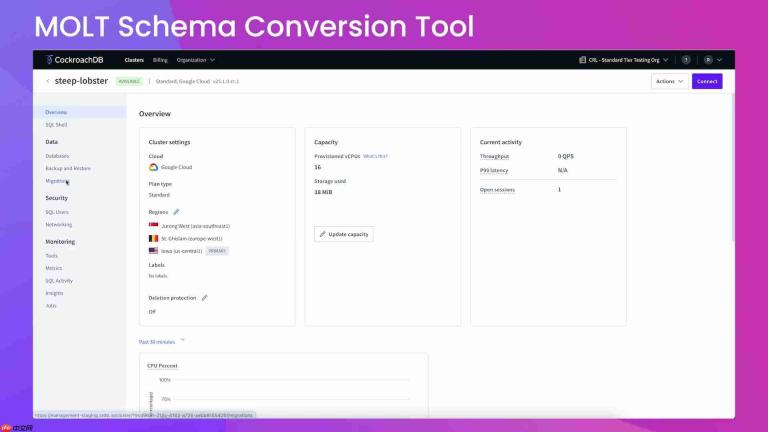Open Insights in the sidebar
Screen dimensions: 768x432
click(54, 293)
